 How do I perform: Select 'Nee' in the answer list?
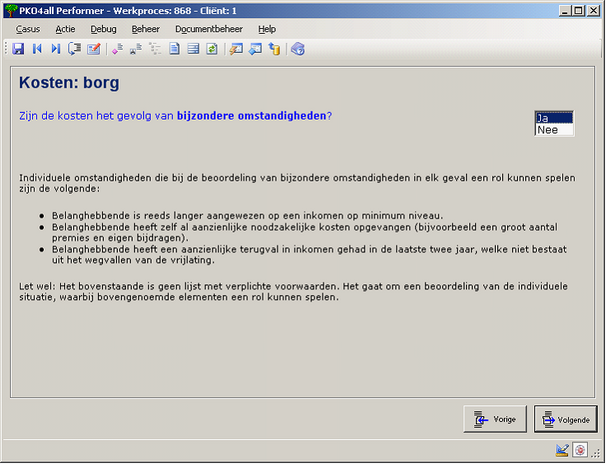(x=554, y=130)
